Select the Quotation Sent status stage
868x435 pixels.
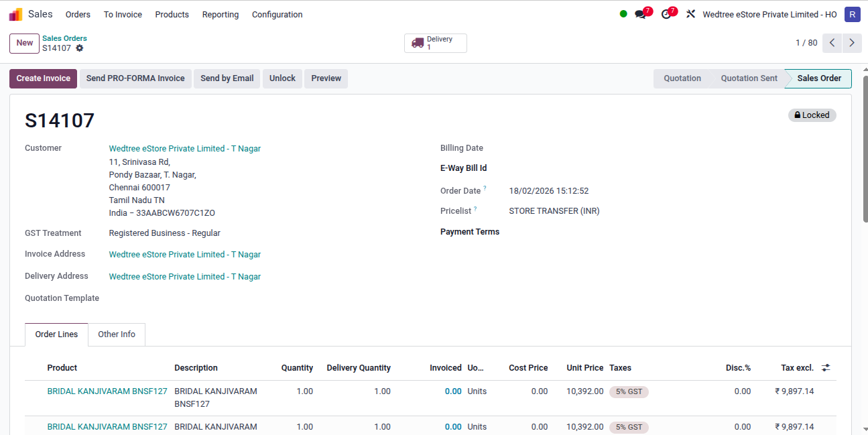tap(749, 78)
